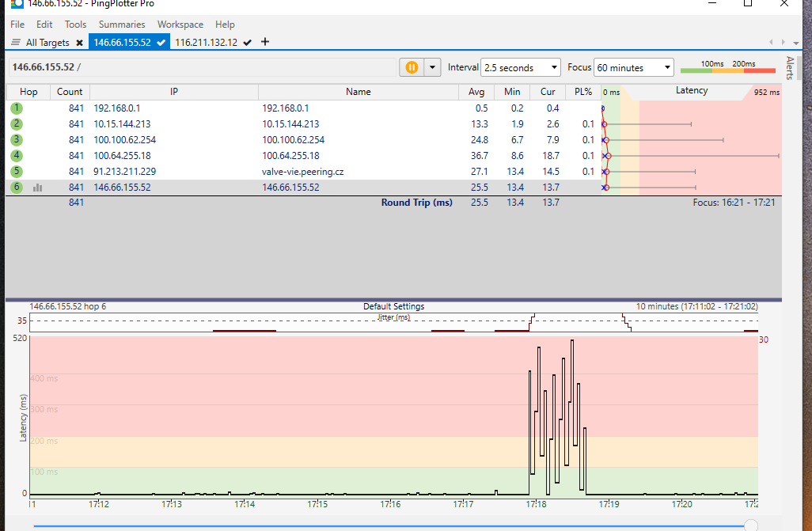
Task: Open the Summaries menu
Action: pyautogui.click(x=122, y=25)
